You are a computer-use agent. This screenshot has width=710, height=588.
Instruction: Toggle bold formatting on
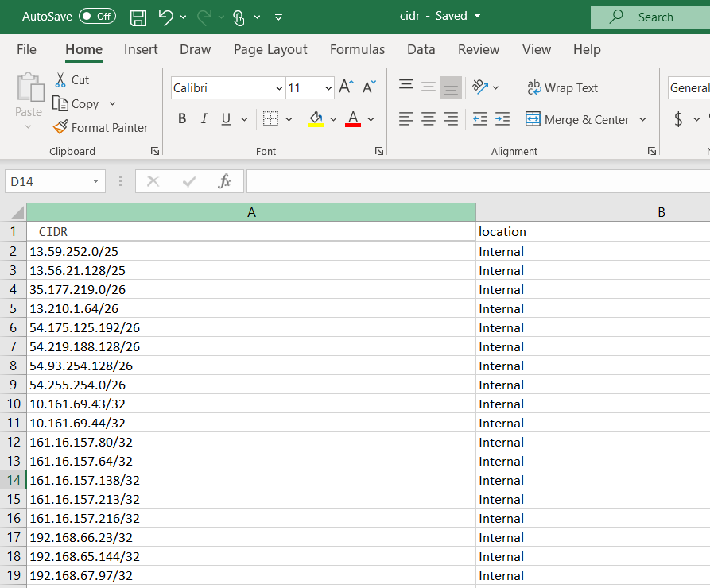[x=182, y=119]
